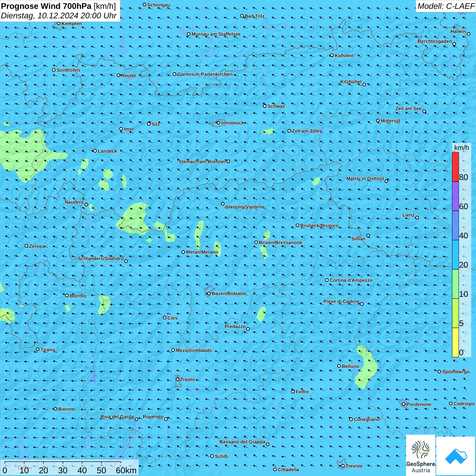
Task: Click the Innsbruck city marker
Action: coord(218,123)
